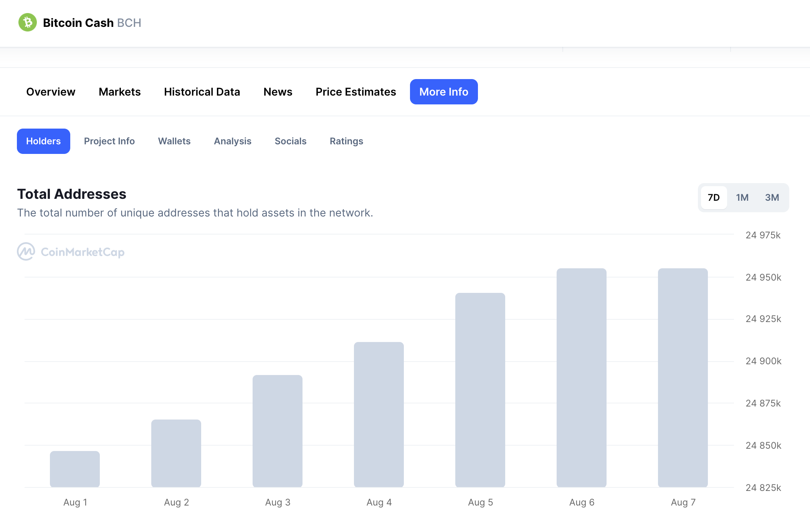The width and height of the screenshot is (810, 532).
Task: Click the Socials button
Action: pyautogui.click(x=290, y=141)
